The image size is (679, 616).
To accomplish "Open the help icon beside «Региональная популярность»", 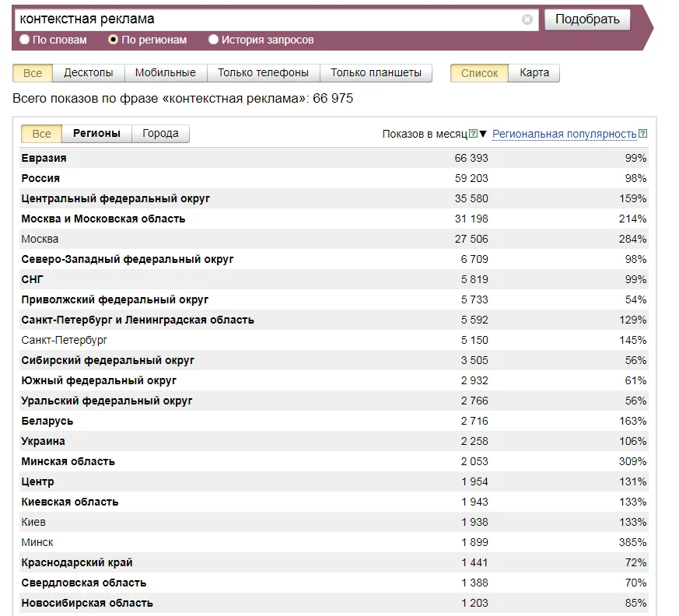I will click(641, 133).
